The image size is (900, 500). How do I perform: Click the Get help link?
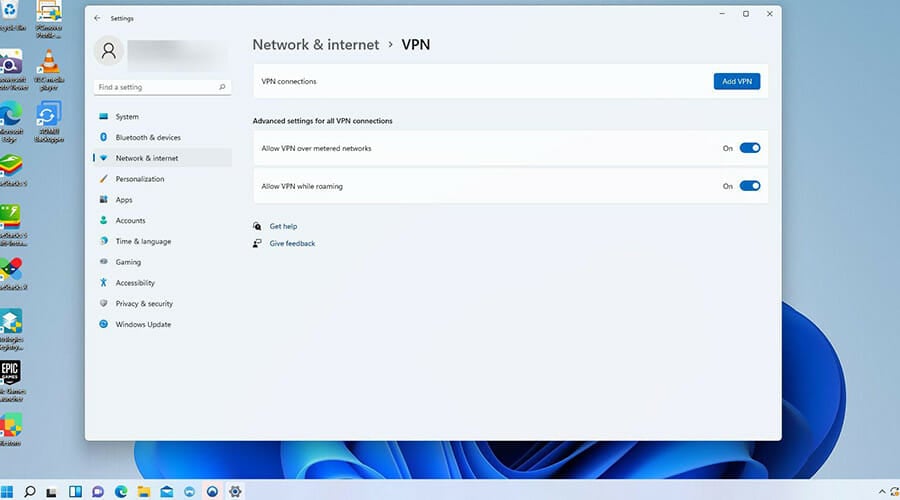(284, 226)
